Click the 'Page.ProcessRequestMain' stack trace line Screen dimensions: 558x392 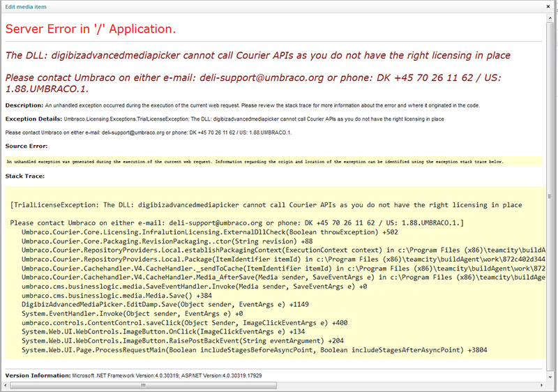click(254, 350)
